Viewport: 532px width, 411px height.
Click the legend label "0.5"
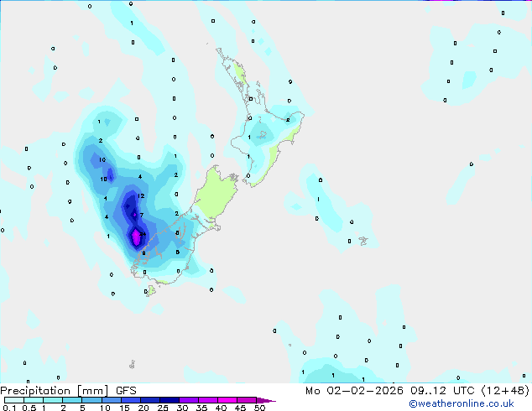[x=29, y=408]
